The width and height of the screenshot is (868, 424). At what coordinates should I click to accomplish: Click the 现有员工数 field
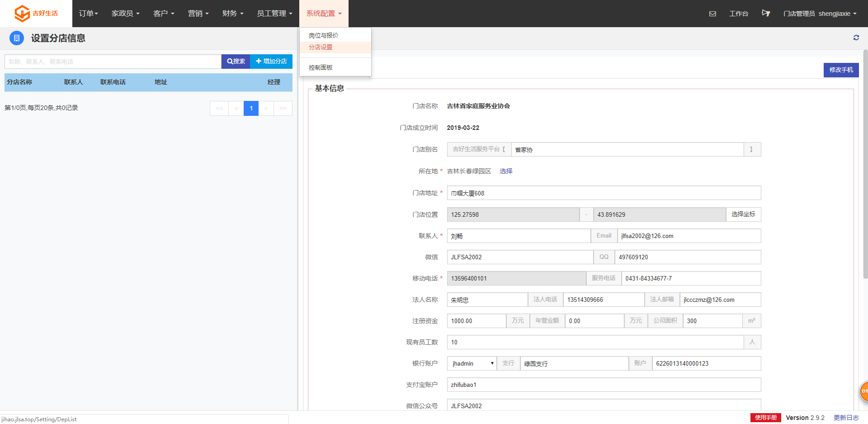coord(595,342)
